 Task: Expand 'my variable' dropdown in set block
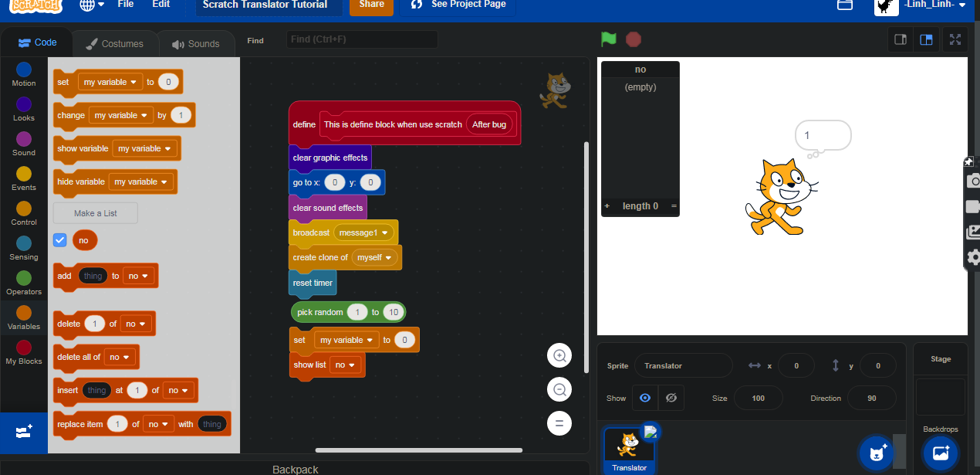tap(346, 339)
